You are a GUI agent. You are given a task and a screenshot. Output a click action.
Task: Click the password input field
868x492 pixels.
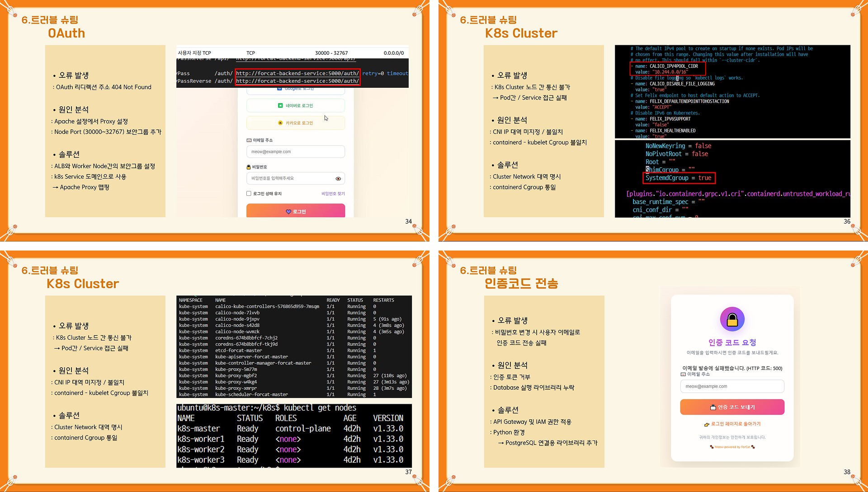[289, 179]
